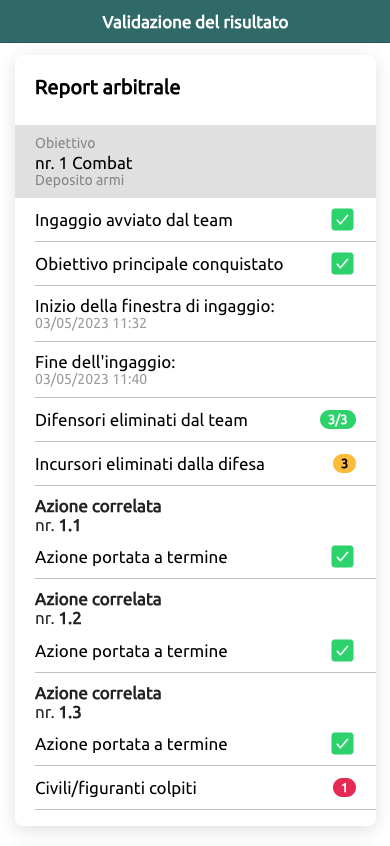Screen dimensions: 390x846
Task: Click the Azione correlata nr. 1.3 heading
Action: 98,702
